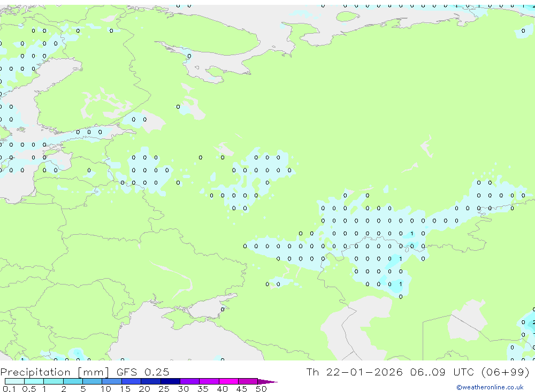Pick the 35–40 mm violet legend swatch
Viewport: 535px width, 392px height.
coord(209,381)
